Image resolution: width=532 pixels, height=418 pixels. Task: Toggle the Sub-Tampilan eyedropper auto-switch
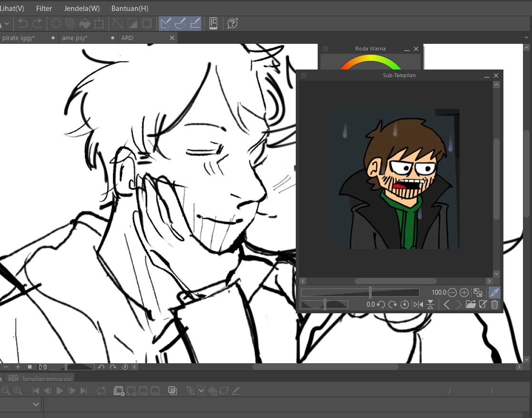coord(494,292)
